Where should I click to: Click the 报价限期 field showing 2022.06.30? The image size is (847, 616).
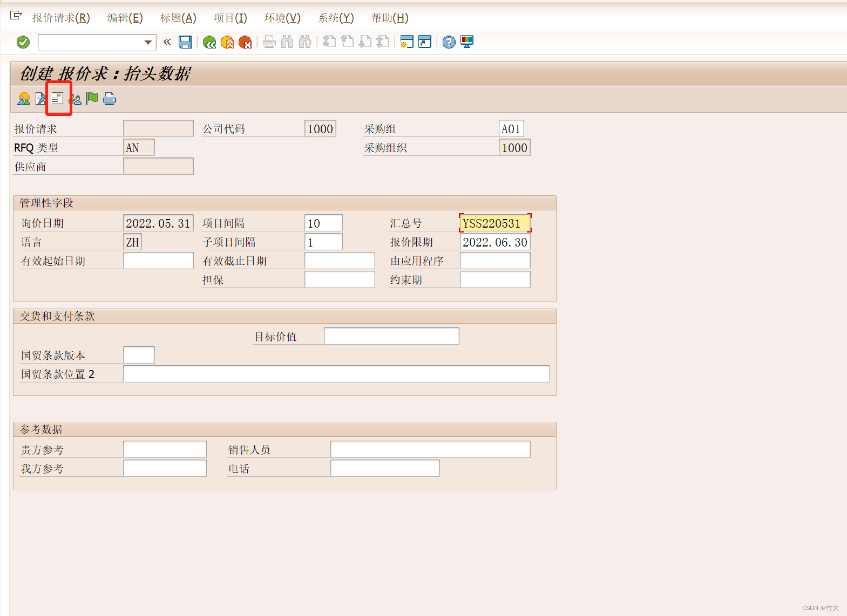point(495,242)
